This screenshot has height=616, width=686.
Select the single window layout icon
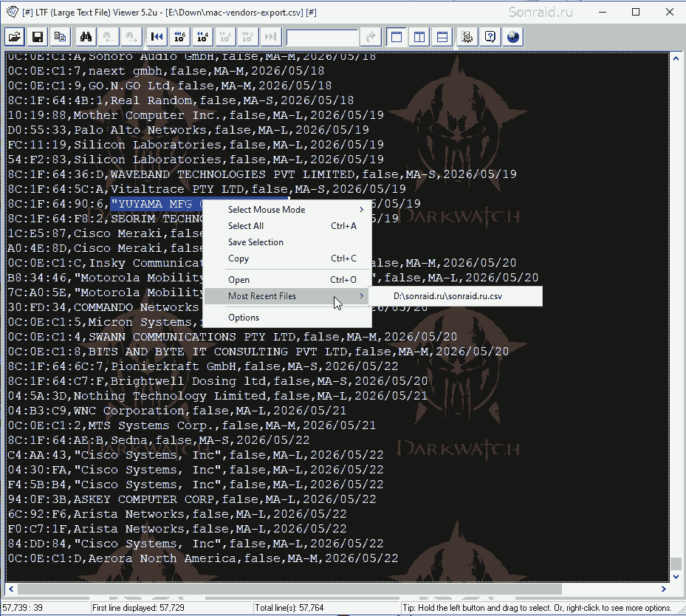point(397,37)
